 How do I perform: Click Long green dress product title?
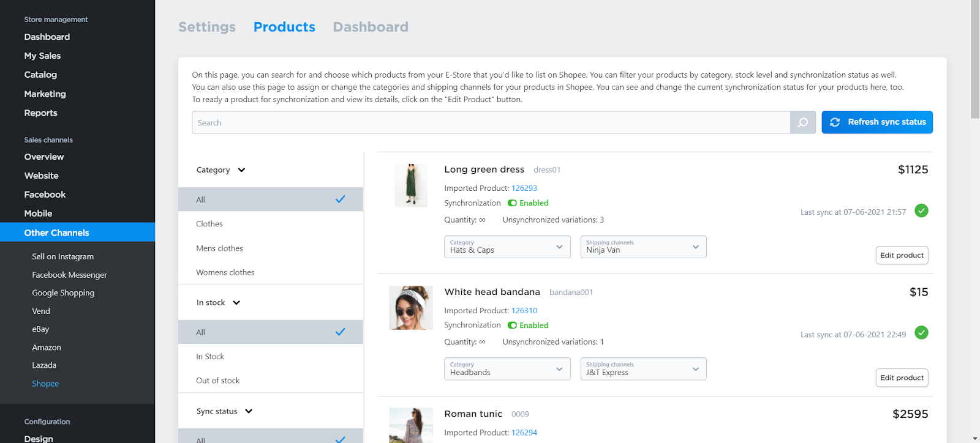pos(484,169)
